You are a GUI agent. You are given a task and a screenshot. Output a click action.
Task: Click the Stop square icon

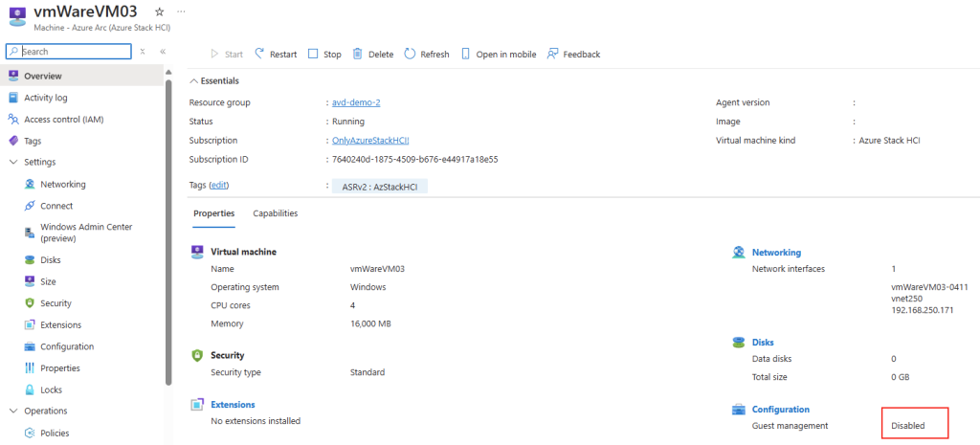313,54
